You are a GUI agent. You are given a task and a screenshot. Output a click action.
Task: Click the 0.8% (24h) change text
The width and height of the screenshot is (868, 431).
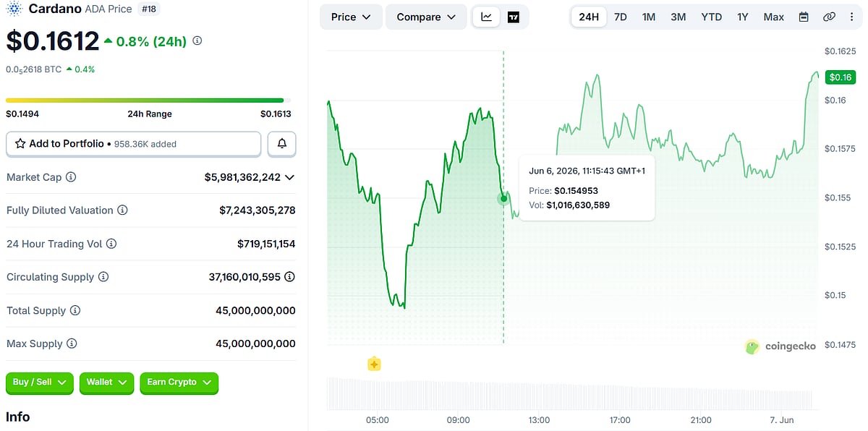(x=152, y=41)
